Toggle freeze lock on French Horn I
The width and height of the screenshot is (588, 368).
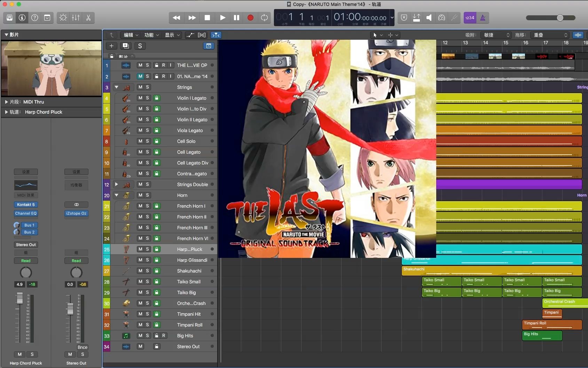click(157, 206)
